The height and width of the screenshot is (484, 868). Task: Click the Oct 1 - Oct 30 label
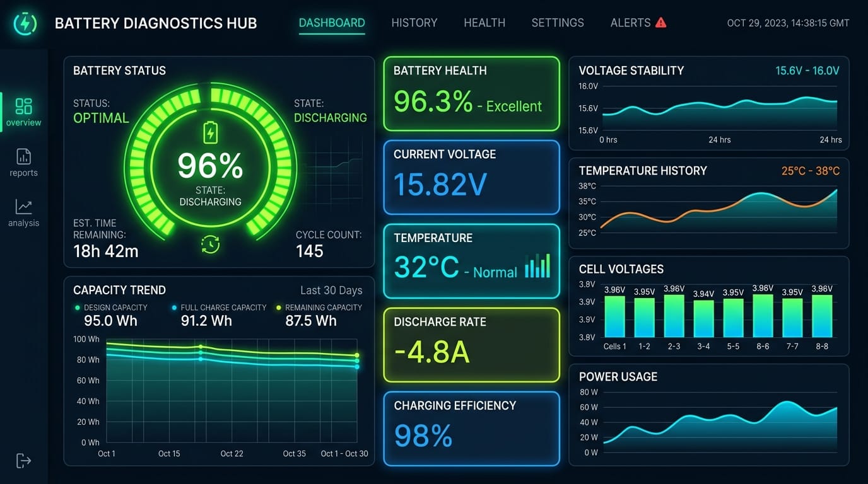tap(344, 454)
